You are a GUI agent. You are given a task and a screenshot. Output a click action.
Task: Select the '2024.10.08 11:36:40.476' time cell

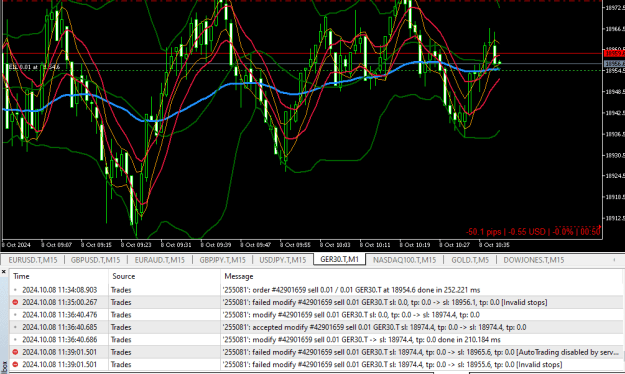tap(59, 315)
